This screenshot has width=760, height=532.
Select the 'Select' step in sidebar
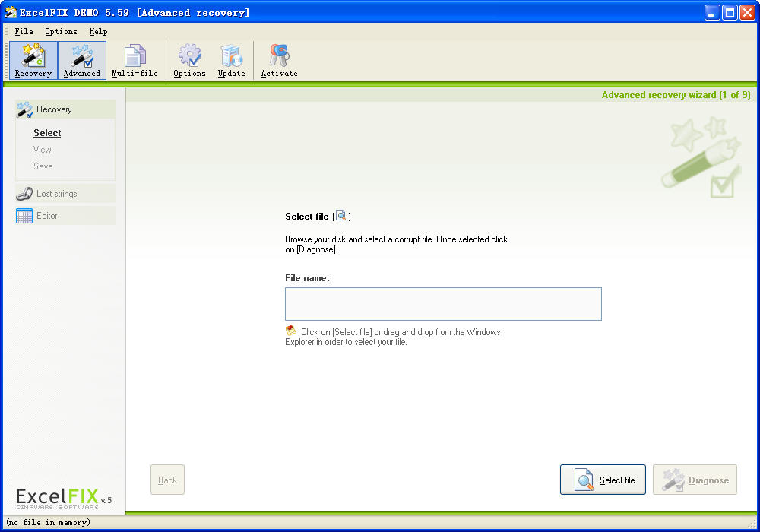pyautogui.click(x=47, y=133)
